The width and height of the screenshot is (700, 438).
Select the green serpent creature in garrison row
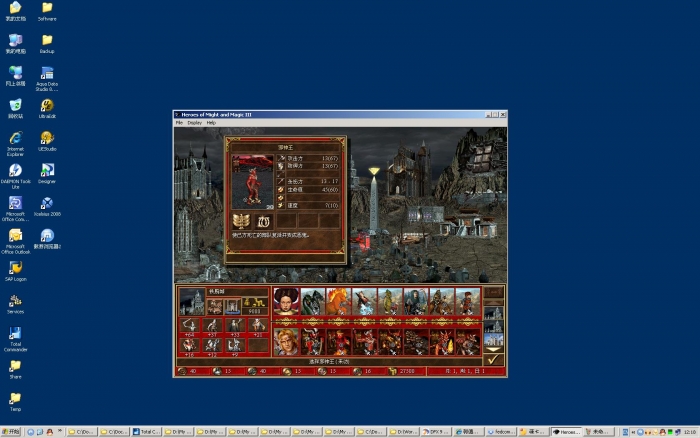pyautogui.click(x=312, y=302)
